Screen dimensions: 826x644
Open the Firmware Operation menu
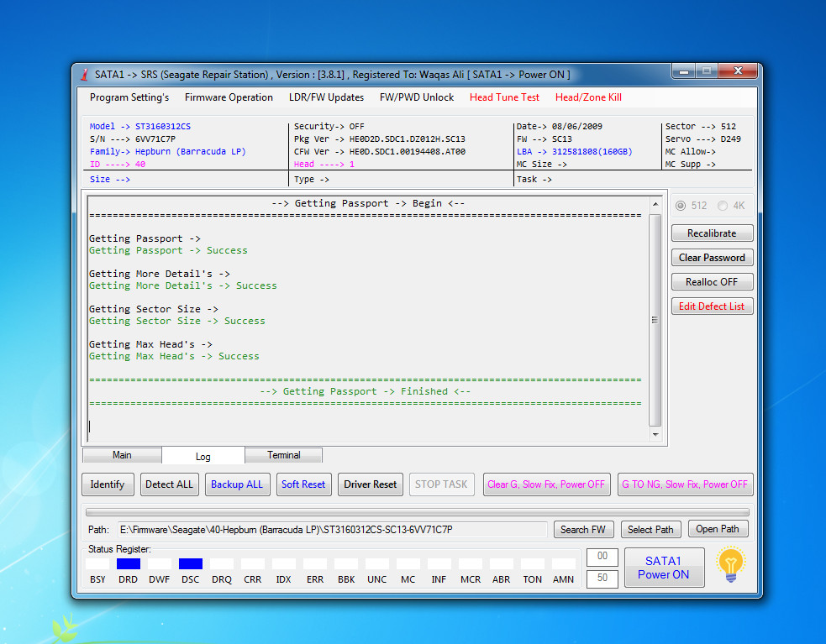229,97
